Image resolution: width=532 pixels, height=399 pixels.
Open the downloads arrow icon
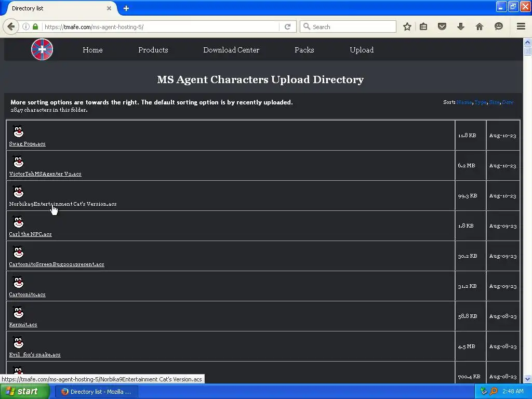[461, 26]
